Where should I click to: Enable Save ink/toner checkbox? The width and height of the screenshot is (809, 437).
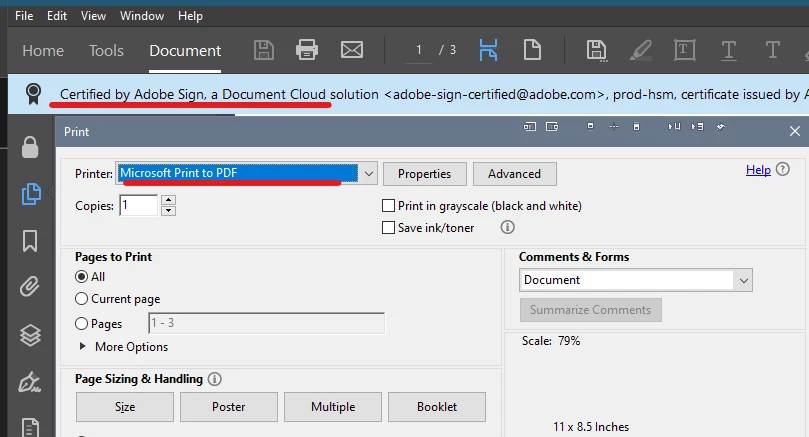388,228
